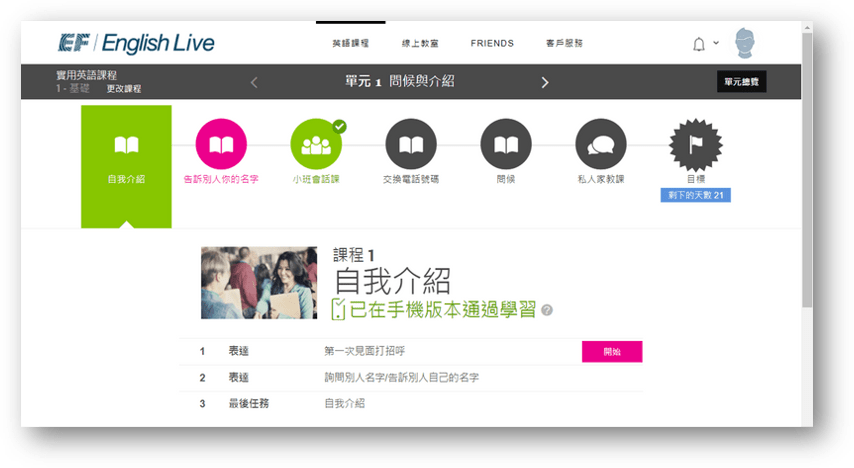Image resolution: width=854 pixels, height=468 pixels.
Task: Open the user profile avatar
Action: [745, 44]
